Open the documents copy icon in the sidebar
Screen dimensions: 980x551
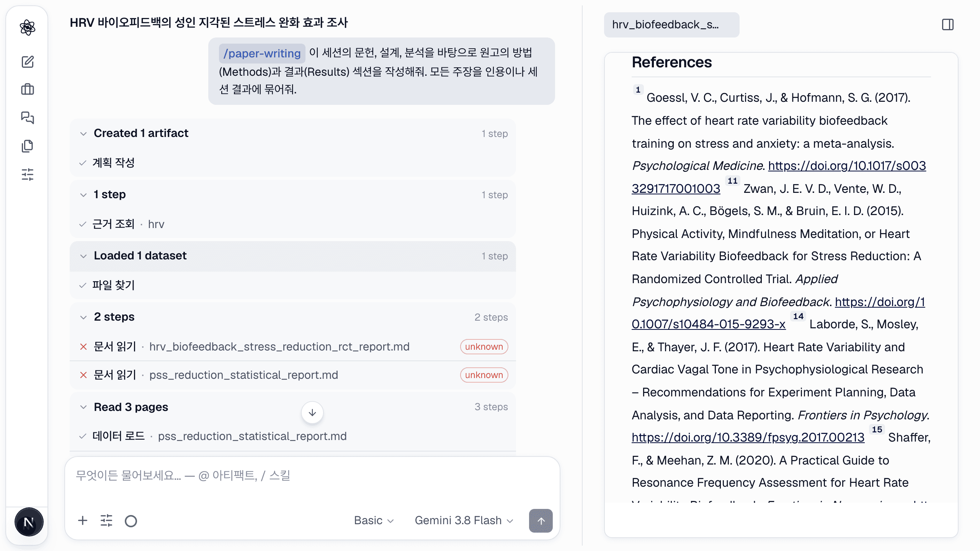tap(28, 146)
